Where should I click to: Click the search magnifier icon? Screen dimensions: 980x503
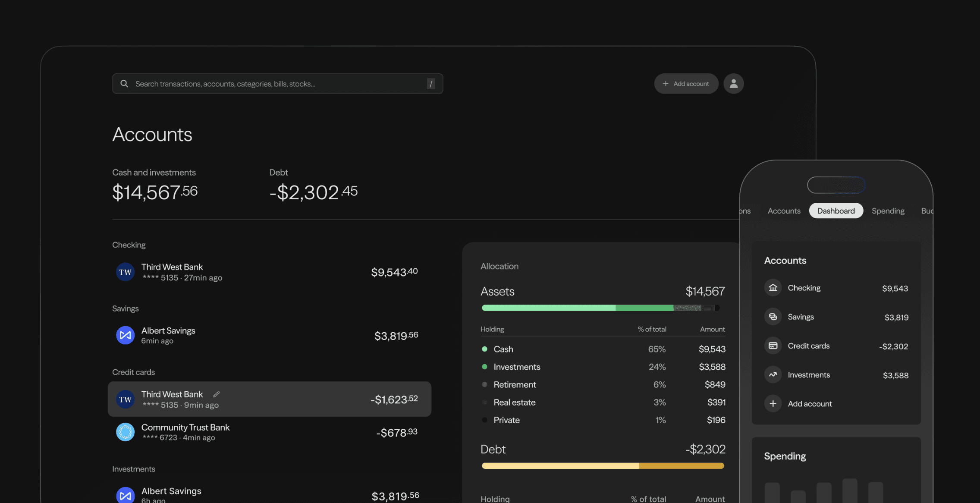click(x=124, y=84)
